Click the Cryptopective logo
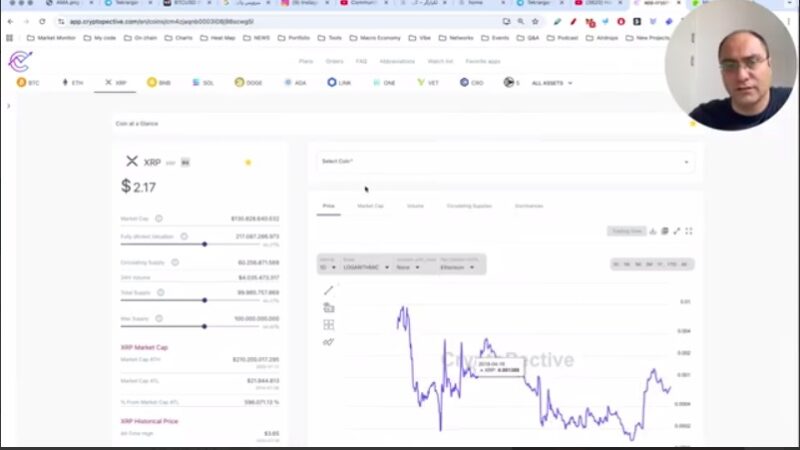The height and width of the screenshot is (450, 800). pyautogui.click(x=19, y=61)
